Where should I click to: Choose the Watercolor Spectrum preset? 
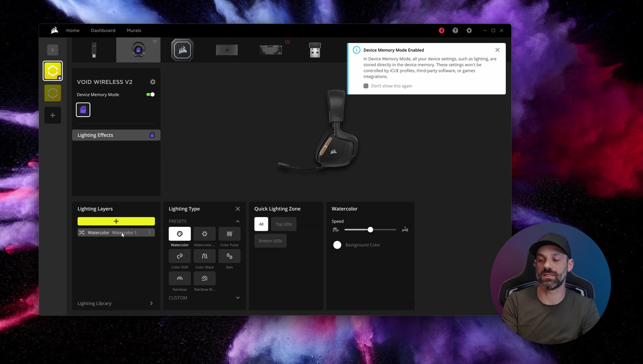204,234
